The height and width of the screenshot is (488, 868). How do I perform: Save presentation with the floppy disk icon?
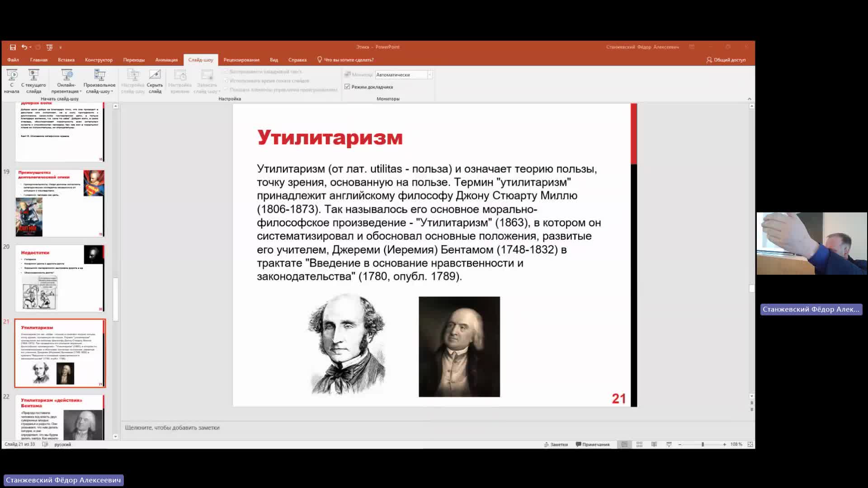click(13, 47)
